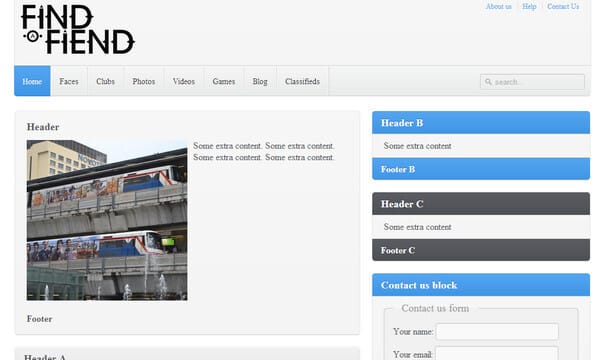Click the About us link
Screen dimensions: 600x360
(x=499, y=7)
